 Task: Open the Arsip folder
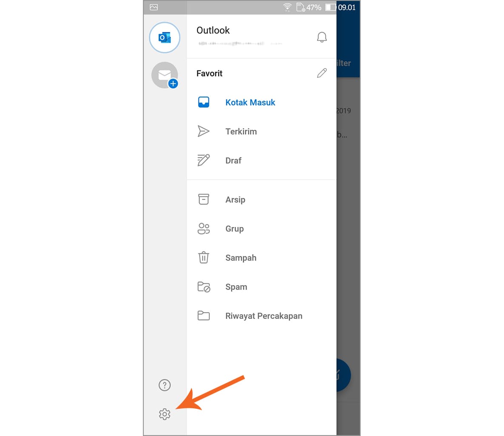[262, 200]
